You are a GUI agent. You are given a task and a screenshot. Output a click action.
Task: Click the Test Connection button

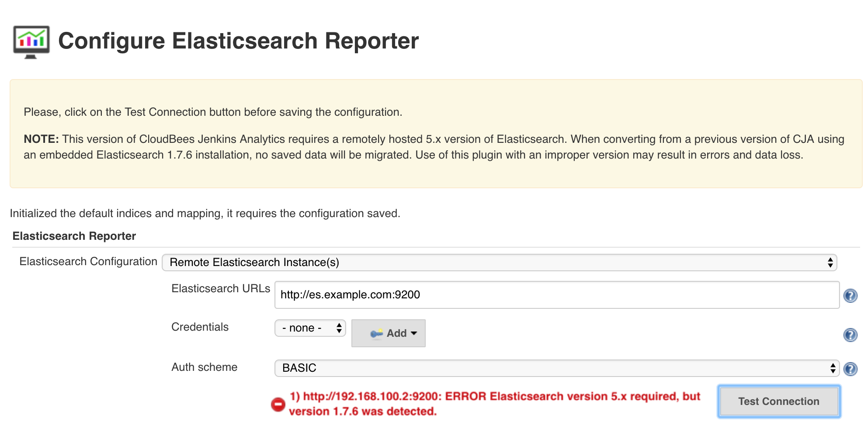[779, 401]
